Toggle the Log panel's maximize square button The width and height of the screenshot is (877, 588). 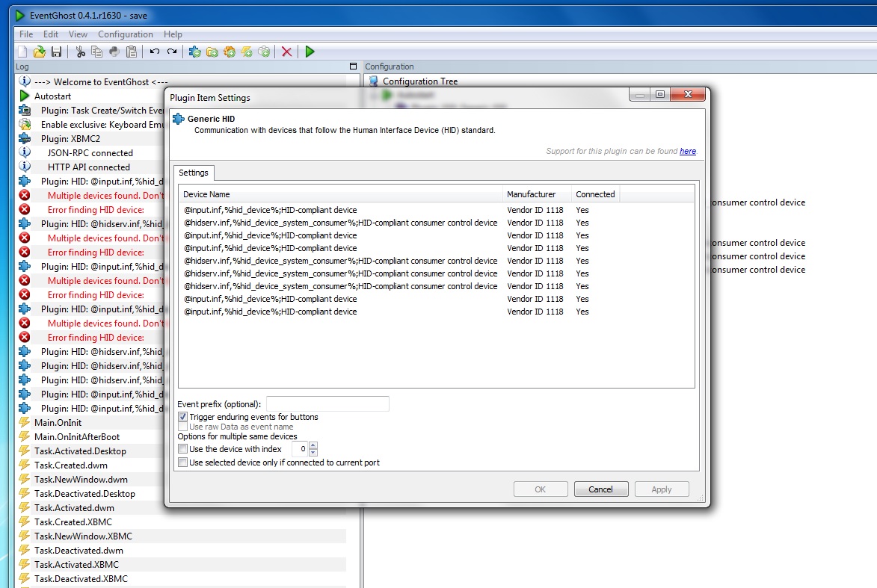pos(353,66)
